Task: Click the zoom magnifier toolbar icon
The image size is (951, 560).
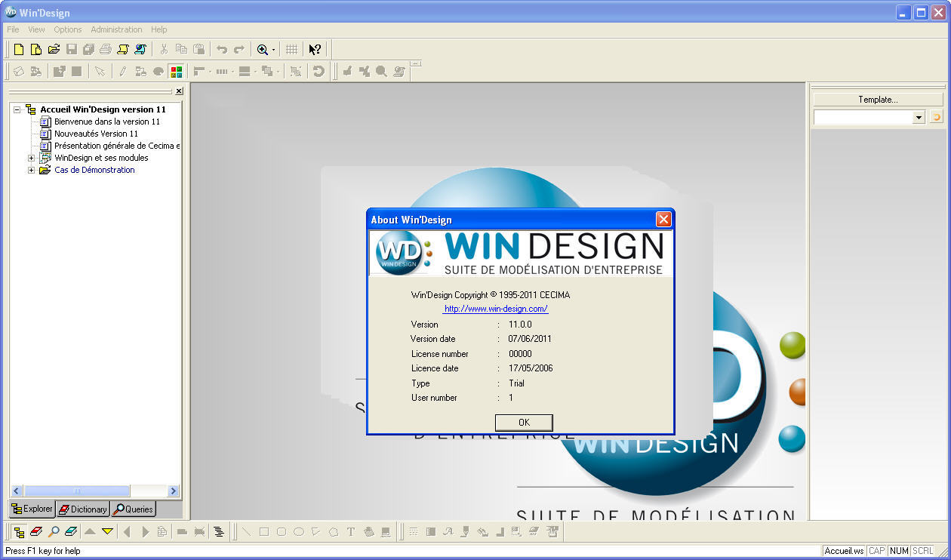Action: pyautogui.click(x=262, y=50)
